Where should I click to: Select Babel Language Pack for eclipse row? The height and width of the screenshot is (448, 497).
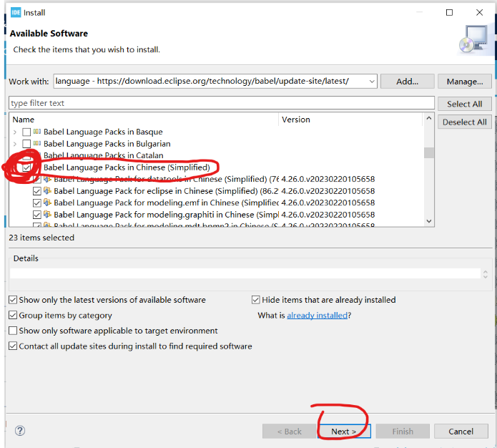point(166,191)
